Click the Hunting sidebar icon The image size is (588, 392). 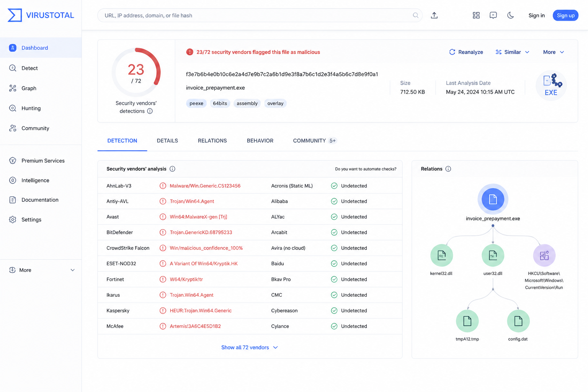(13, 108)
